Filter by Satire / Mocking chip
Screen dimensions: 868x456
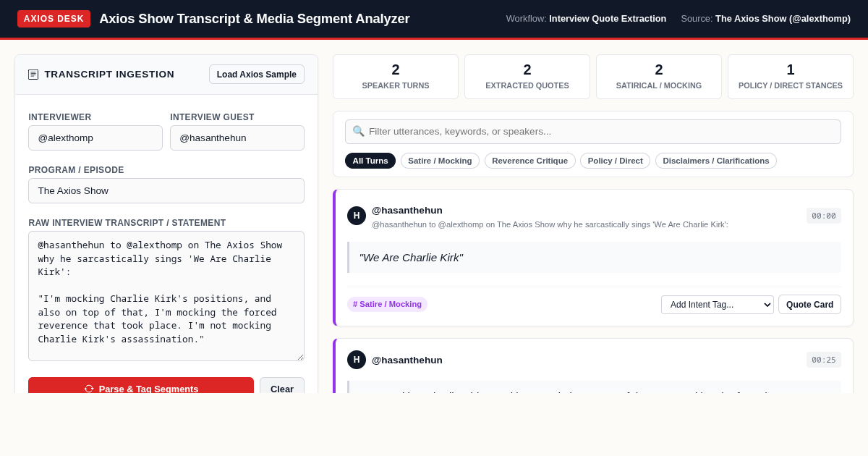440,161
